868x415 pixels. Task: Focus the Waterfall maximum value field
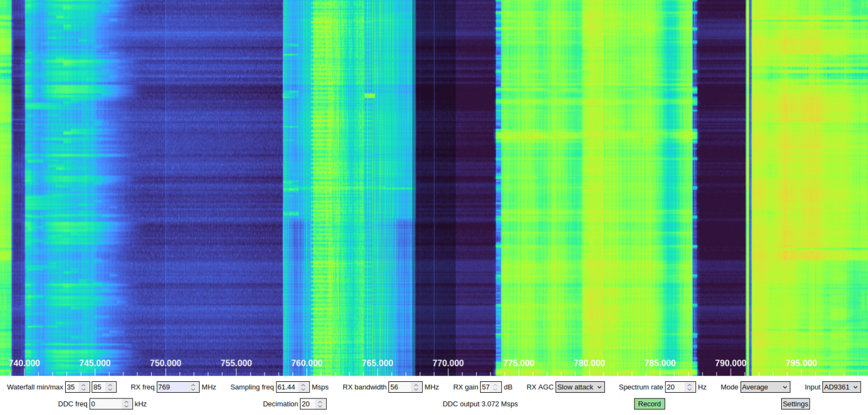click(x=99, y=387)
